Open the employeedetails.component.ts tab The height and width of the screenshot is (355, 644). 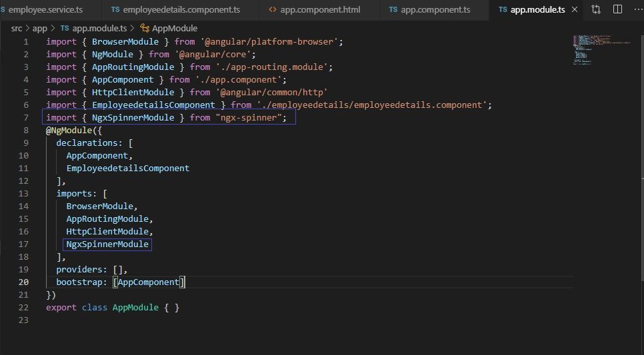point(181,9)
